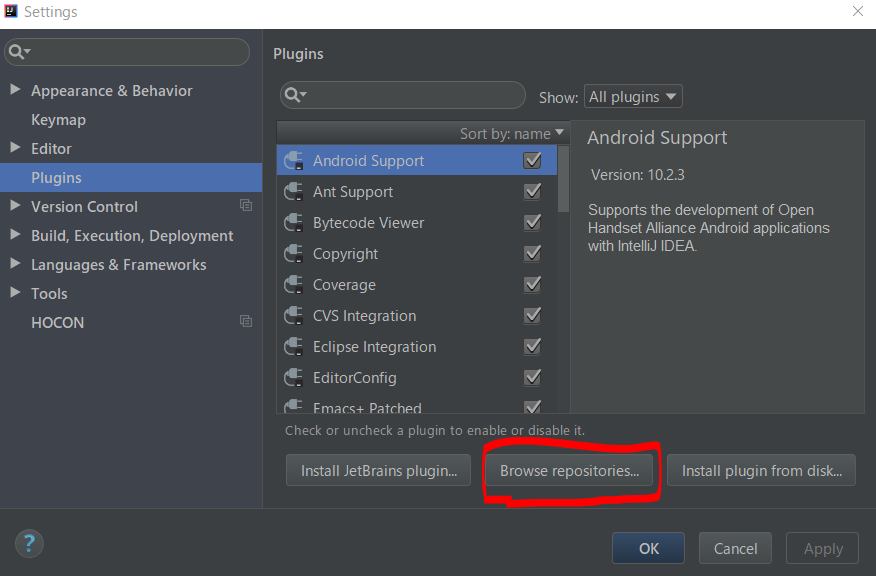The height and width of the screenshot is (576, 876).
Task: Expand the Tools section arrow
Action: pyautogui.click(x=15, y=292)
